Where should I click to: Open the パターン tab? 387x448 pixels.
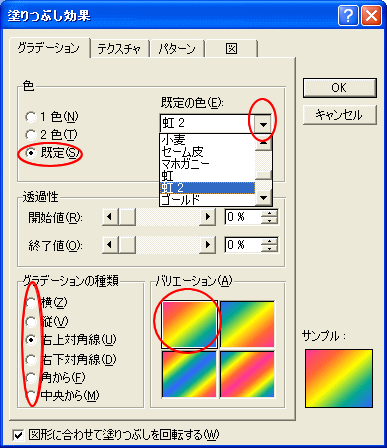pos(177,49)
